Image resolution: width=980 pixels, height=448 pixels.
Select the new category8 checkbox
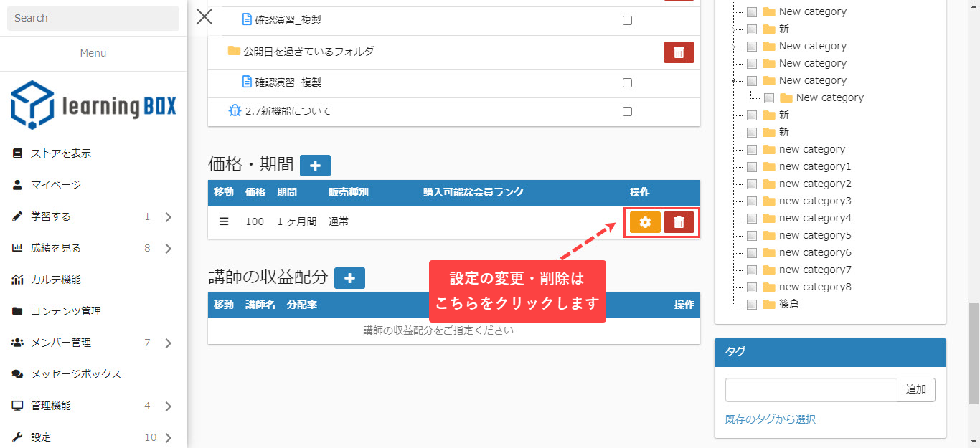752,287
